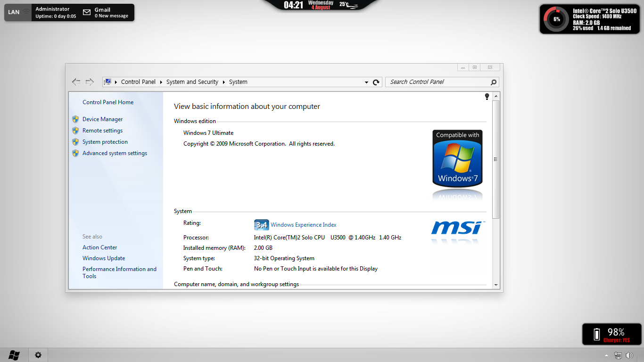Click the search magnifier icon
The width and height of the screenshot is (644, 362).
coord(494,82)
